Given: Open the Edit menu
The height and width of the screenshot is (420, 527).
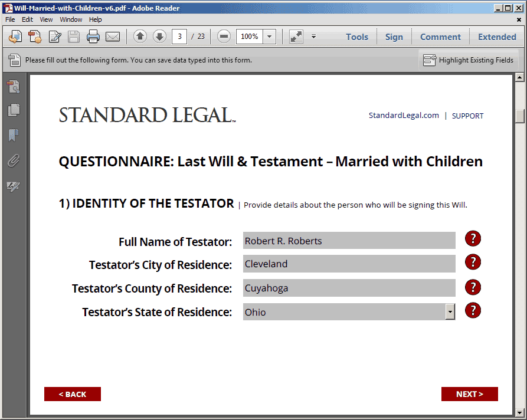Looking at the screenshot, I should coord(27,19).
